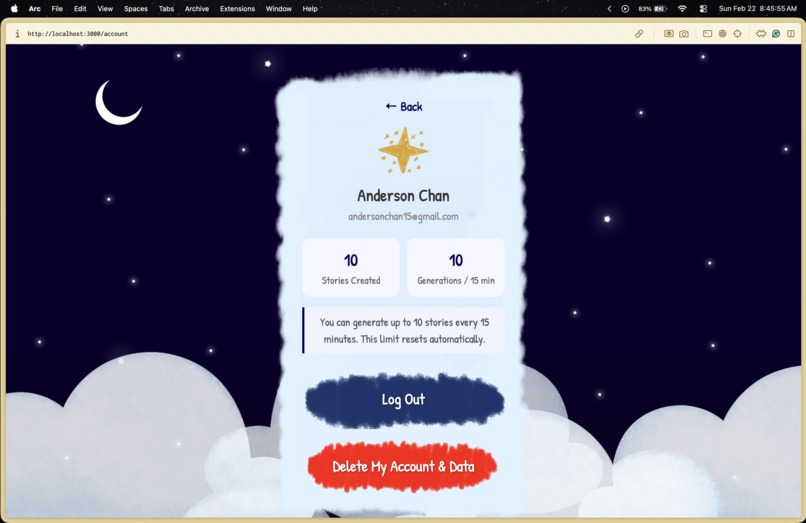The height and width of the screenshot is (523, 806).
Task: Open the File menu
Action: (57, 9)
